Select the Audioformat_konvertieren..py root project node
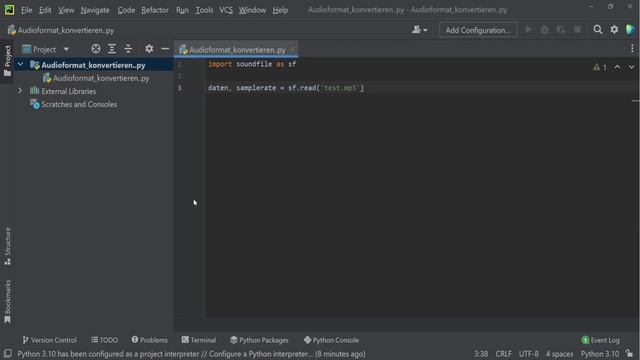Screen dimensions: 640x360 coord(93,65)
